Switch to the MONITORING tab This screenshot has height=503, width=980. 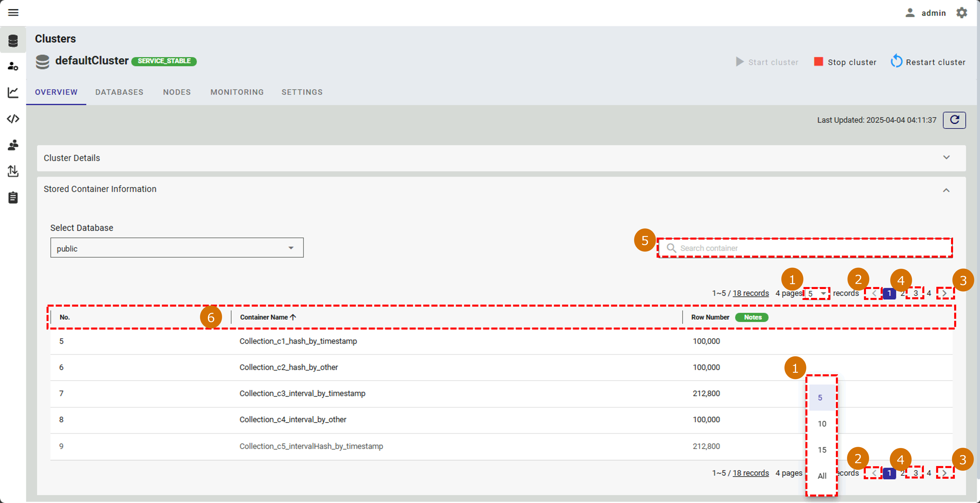(x=237, y=92)
